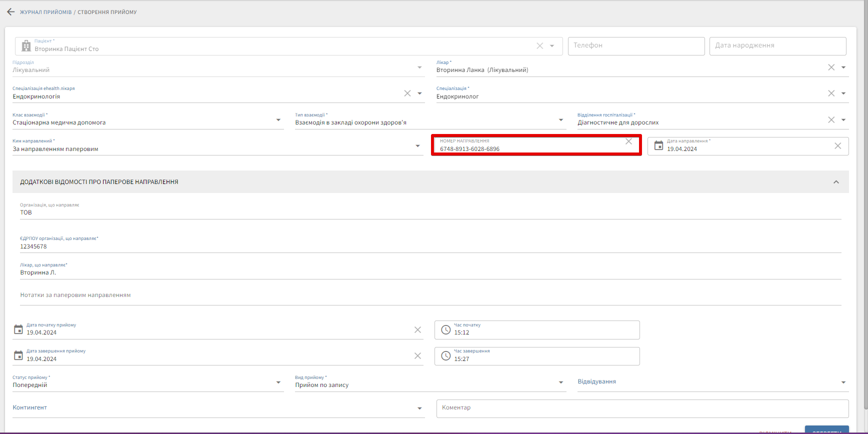Go to Журнал прийомів breadcrumb
Viewport: 868px width, 434px height.
click(46, 12)
